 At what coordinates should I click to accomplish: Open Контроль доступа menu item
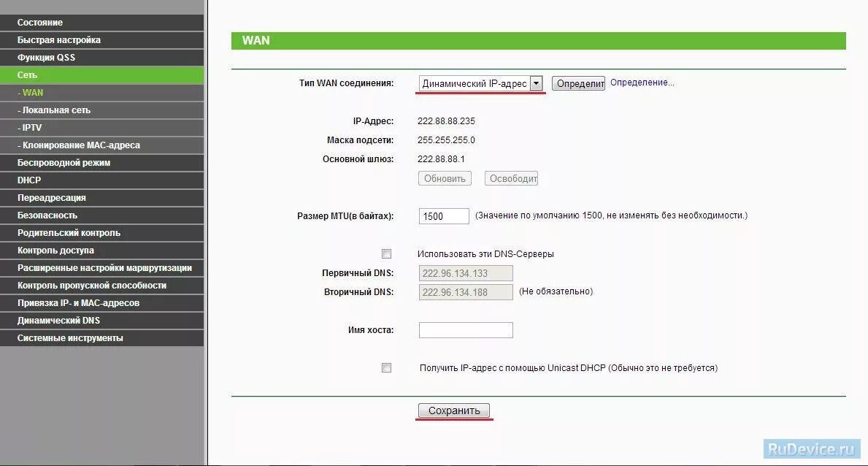pos(102,251)
